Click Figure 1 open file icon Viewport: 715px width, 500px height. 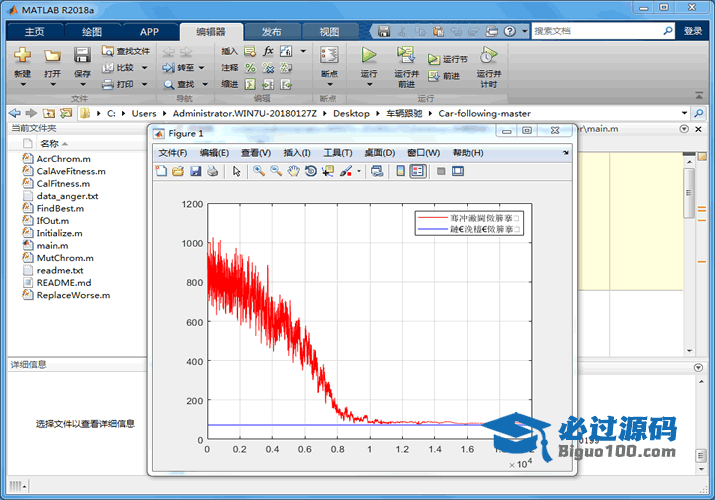click(x=178, y=171)
